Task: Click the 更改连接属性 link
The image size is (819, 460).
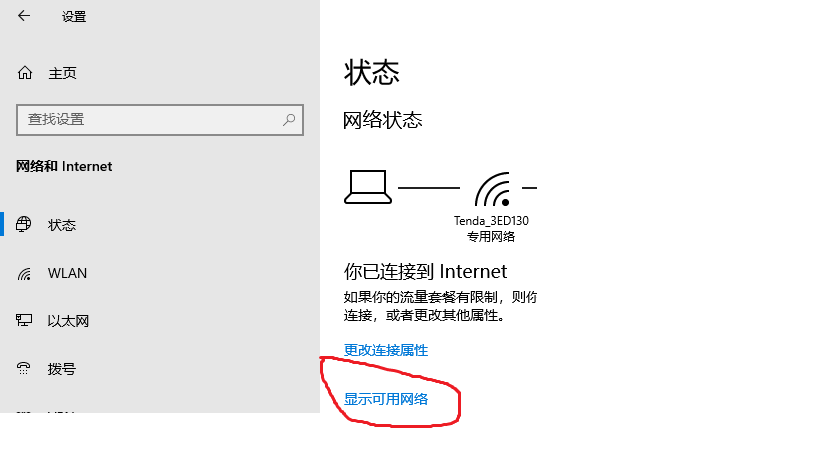Action: [385, 350]
